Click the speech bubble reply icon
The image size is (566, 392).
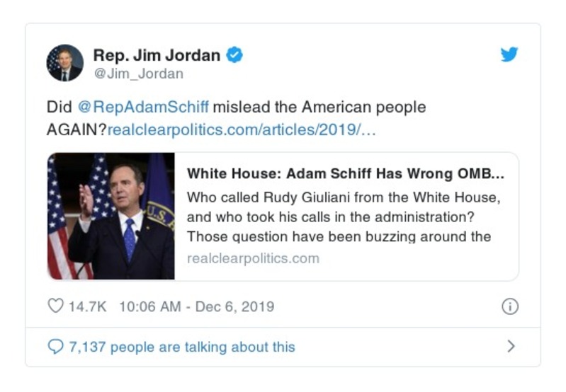tap(55, 347)
